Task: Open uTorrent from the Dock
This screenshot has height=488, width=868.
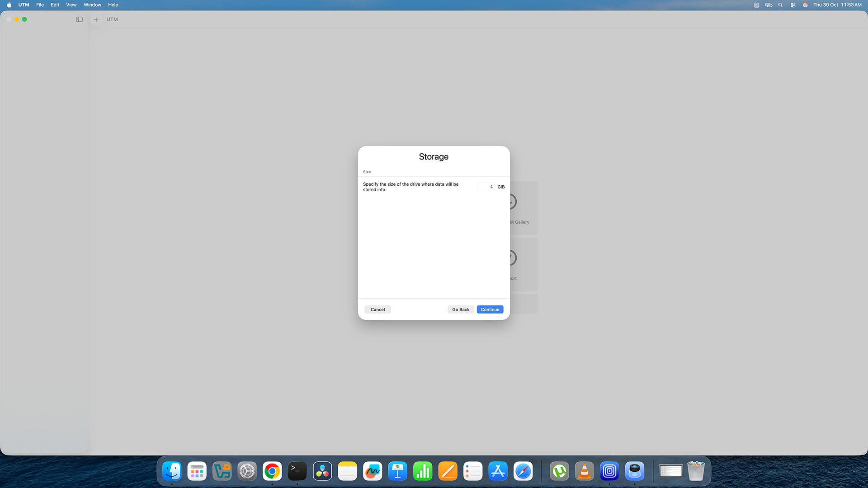Action: click(x=559, y=471)
